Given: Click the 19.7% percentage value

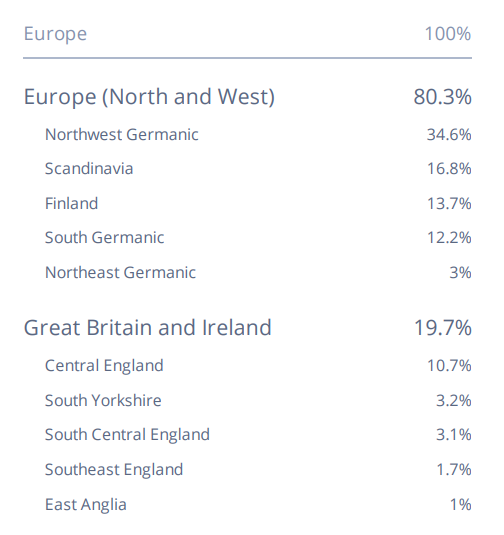Looking at the screenshot, I should [x=443, y=328].
